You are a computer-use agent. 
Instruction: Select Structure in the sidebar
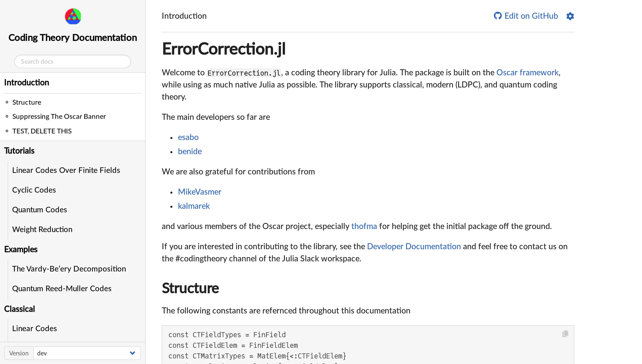(x=27, y=102)
